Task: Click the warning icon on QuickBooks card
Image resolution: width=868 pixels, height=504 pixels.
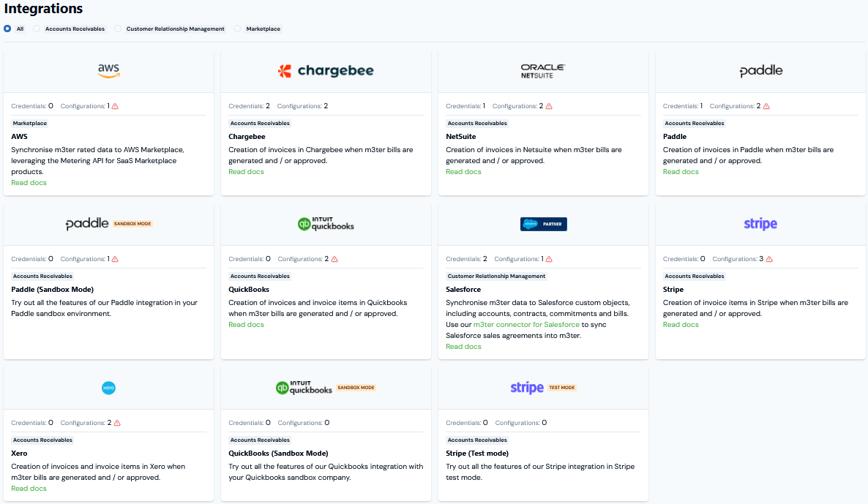Action: (x=334, y=259)
